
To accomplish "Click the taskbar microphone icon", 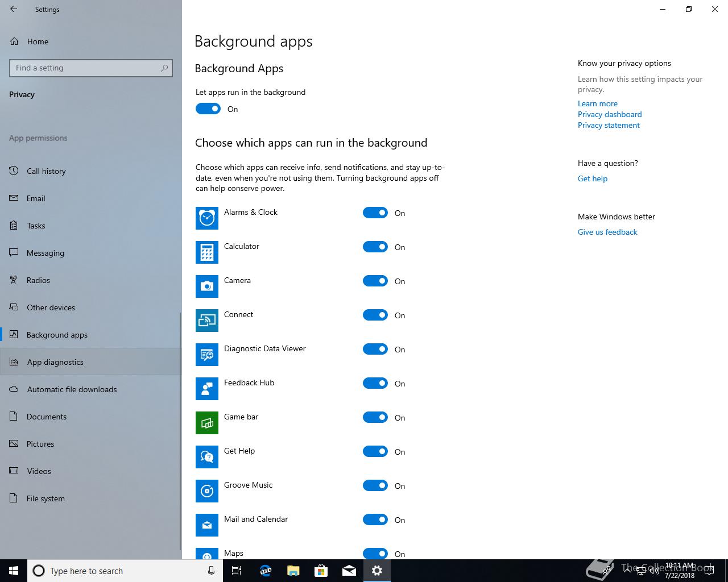I will click(x=211, y=571).
